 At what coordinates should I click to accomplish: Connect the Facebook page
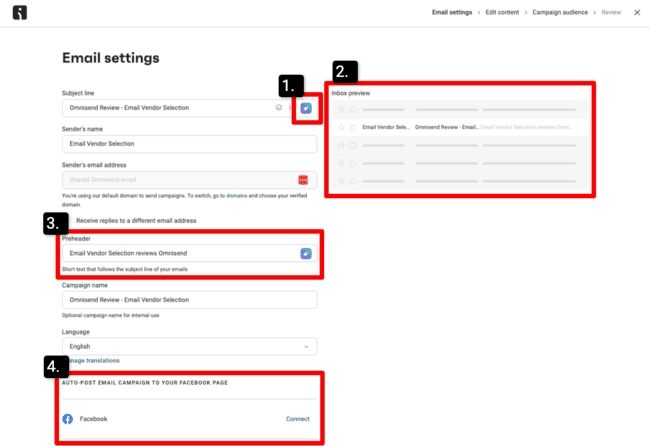coord(298,419)
